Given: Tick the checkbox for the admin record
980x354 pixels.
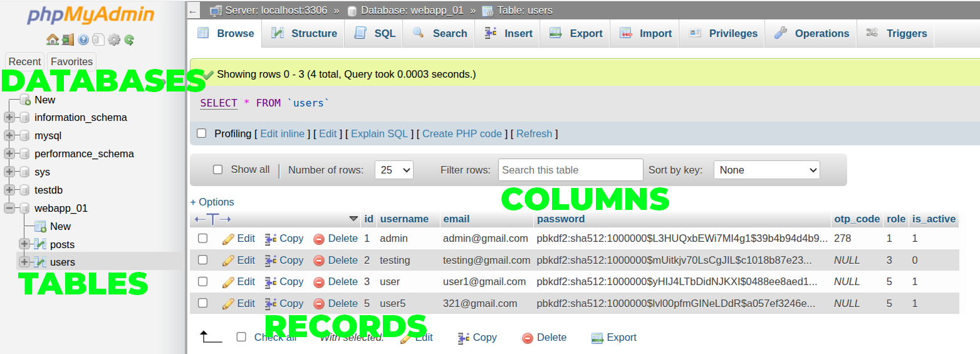Looking at the screenshot, I should (202, 238).
